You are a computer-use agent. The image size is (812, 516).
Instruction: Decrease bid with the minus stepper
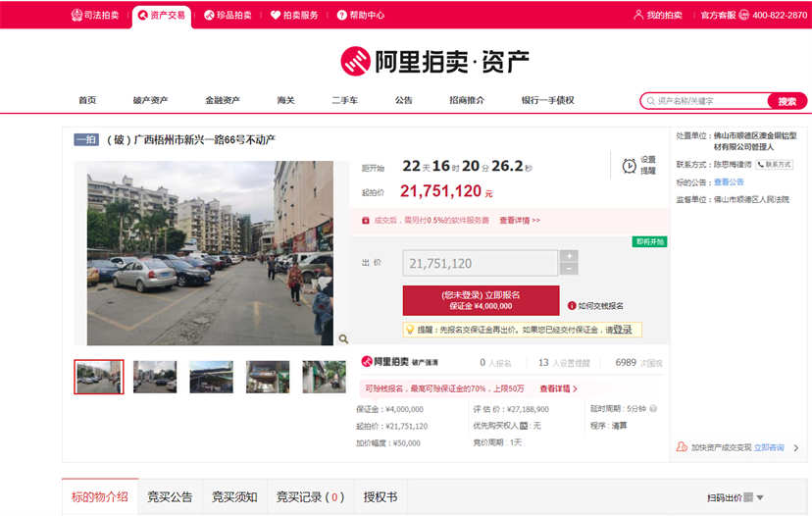tap(569, 269)
